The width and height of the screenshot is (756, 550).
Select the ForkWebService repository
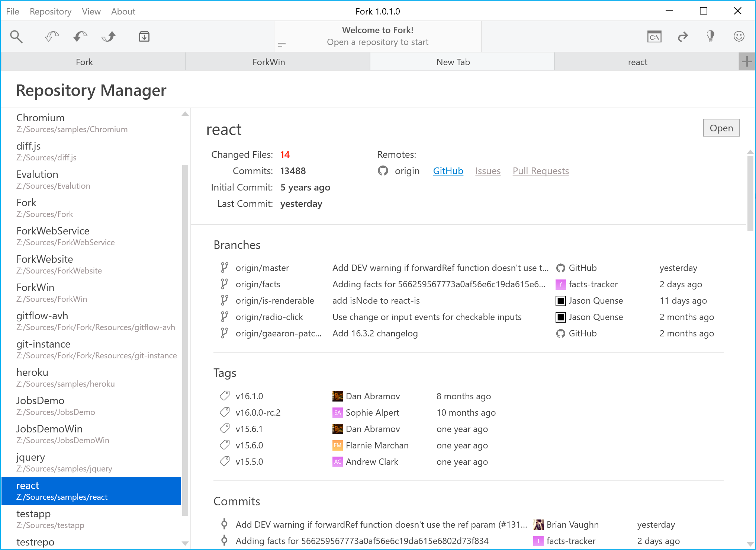[91, 236]
